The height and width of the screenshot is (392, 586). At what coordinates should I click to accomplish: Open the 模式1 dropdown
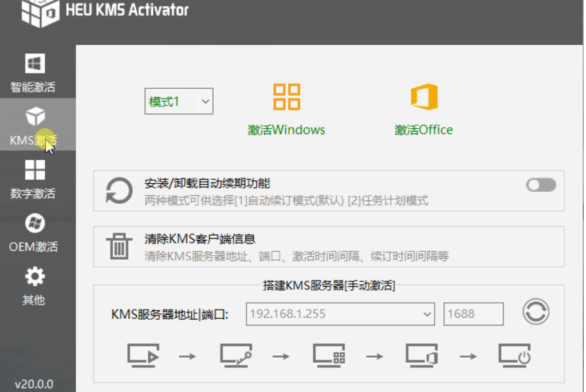(178, 101)
